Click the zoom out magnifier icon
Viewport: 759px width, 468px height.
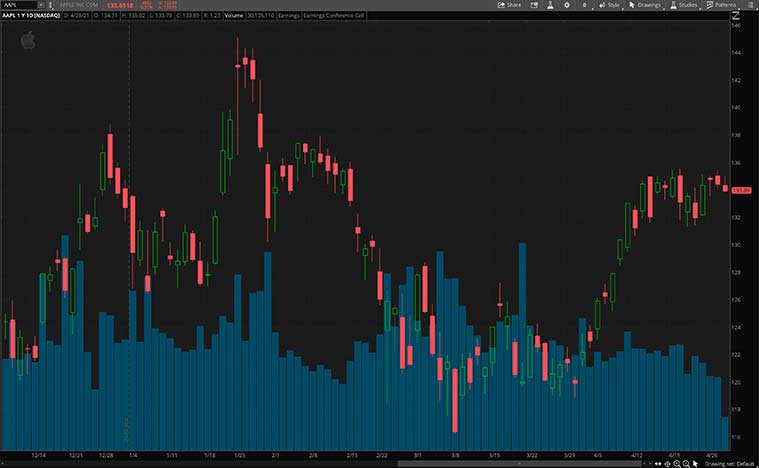tap(686, 464)
